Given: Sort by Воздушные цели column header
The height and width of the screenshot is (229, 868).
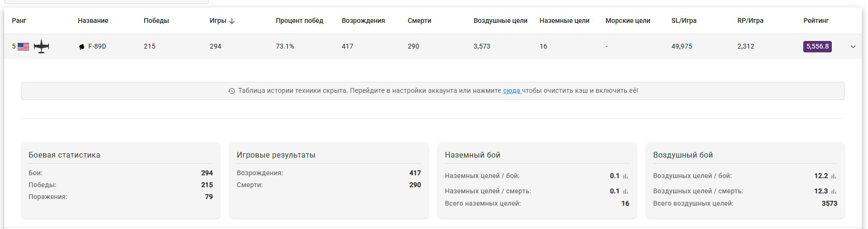Looking at the screenshot, I should coord(500,20).
